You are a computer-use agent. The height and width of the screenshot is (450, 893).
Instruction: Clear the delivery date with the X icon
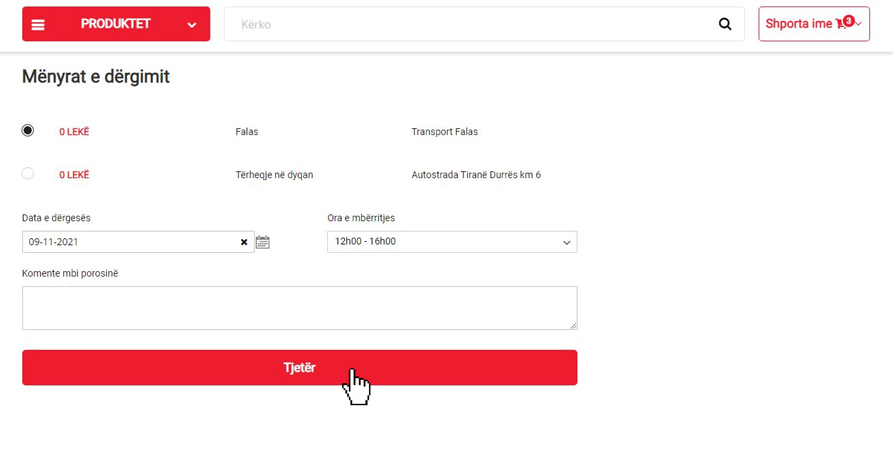[x=244, y=242]
